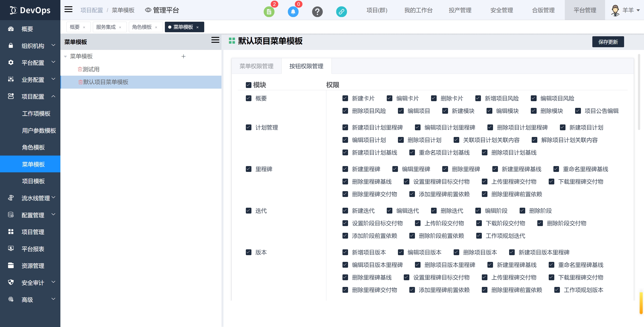
Task: Expand the 组织机构 sidebar menu
Action: coord(32,45)
